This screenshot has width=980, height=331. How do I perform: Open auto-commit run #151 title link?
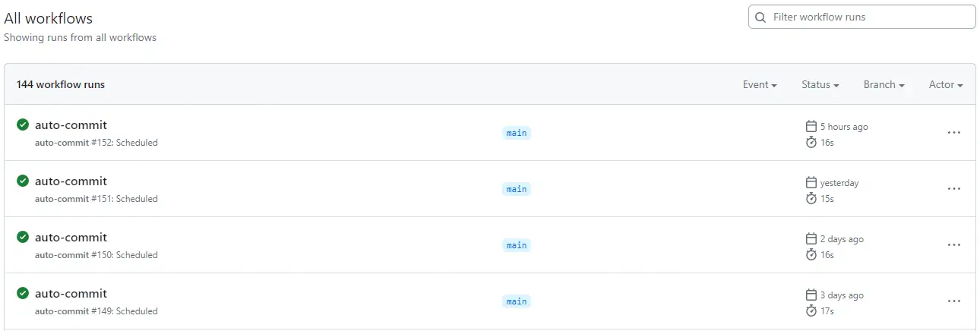(71, 181)
